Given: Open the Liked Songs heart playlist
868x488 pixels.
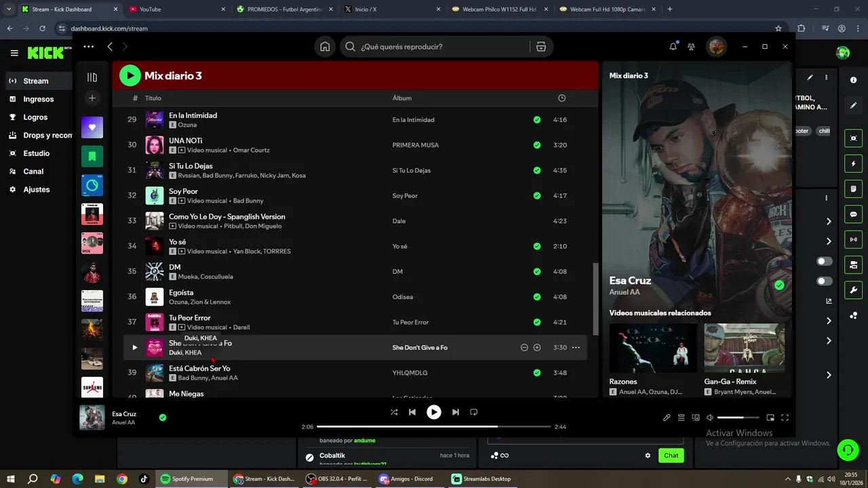Looking at the screenshot, I should tap(92, 127).
